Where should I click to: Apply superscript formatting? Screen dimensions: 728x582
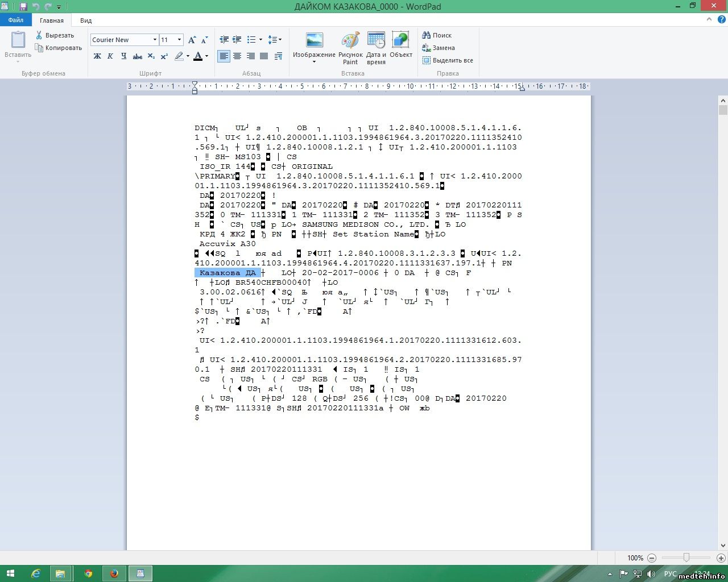[164, 56]
